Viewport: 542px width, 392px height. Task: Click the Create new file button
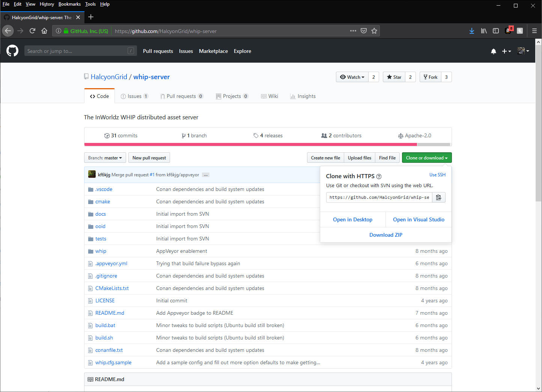coord(325,158)
